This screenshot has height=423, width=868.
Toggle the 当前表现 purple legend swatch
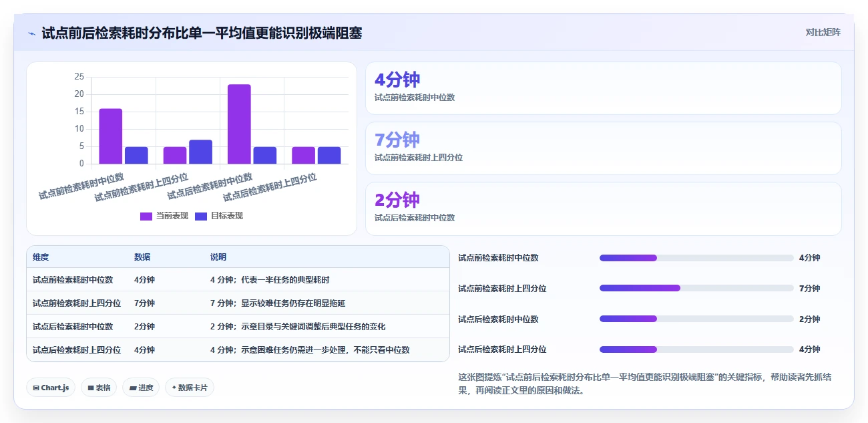click(146, 216)
